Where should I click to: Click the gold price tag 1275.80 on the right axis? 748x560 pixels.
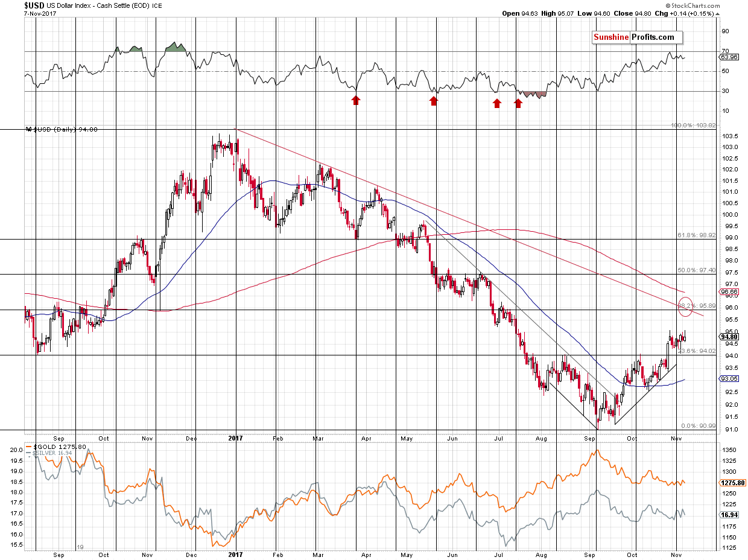point(731,483)
